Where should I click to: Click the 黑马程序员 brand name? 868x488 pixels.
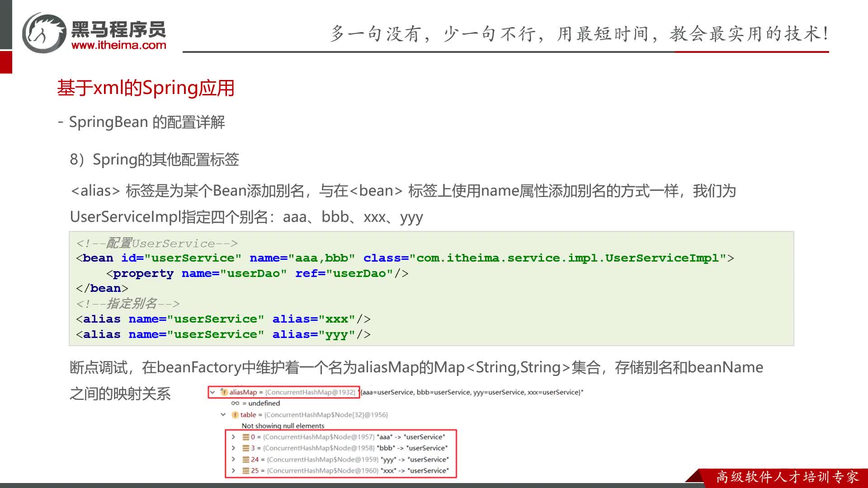point(119,29)
